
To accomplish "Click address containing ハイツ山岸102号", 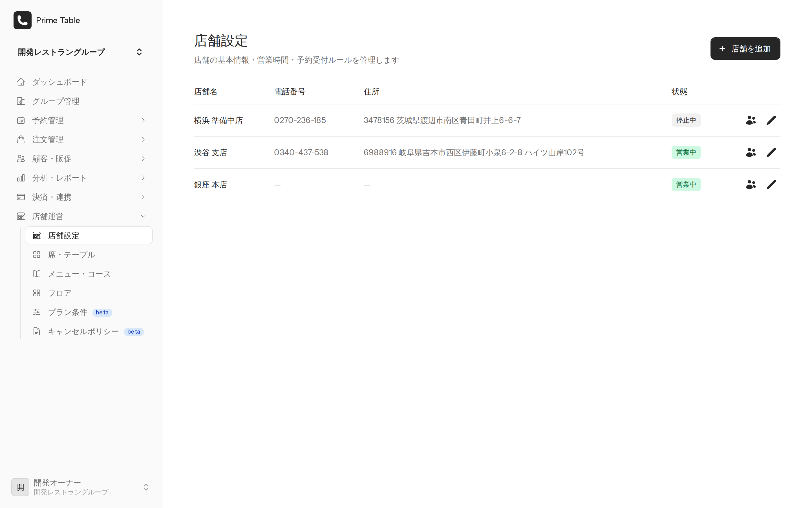I will (x=474, y=152).
